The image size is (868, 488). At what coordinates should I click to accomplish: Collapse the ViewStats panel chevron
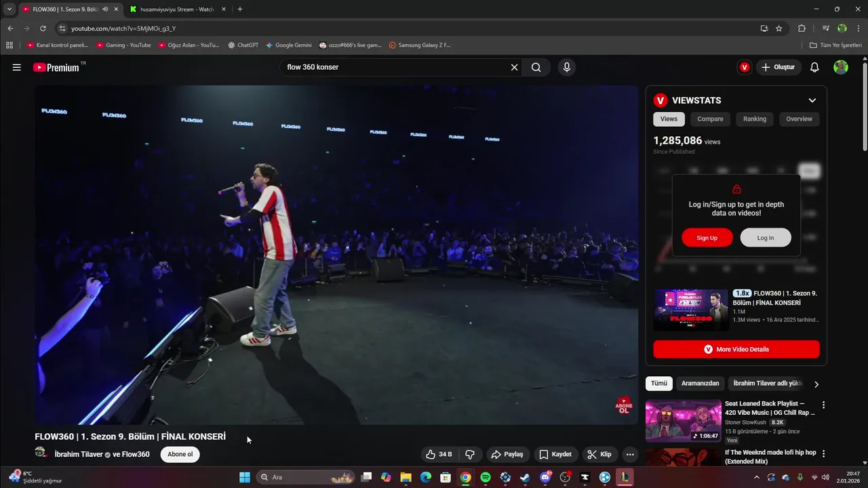[812, 100]
